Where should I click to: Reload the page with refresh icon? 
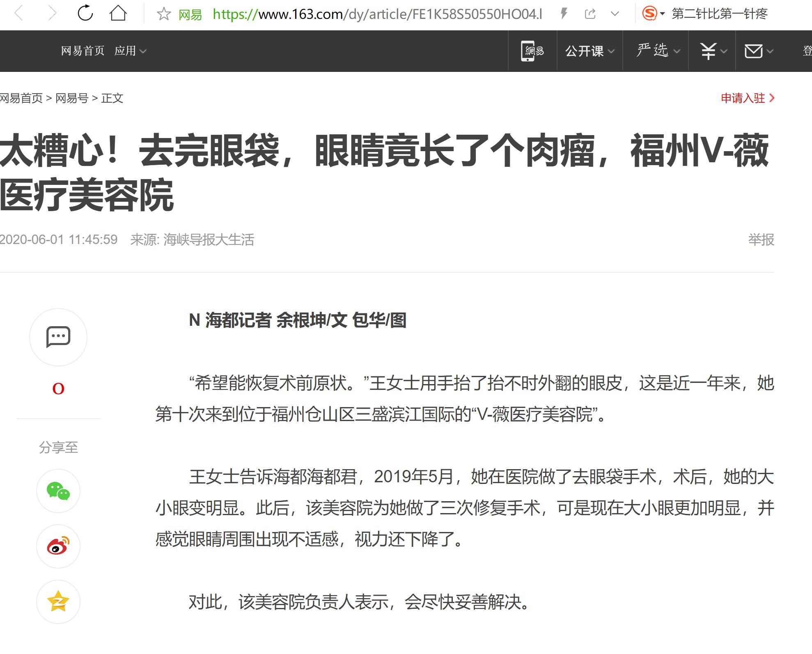pyautogui.click(x=85, y=13)
